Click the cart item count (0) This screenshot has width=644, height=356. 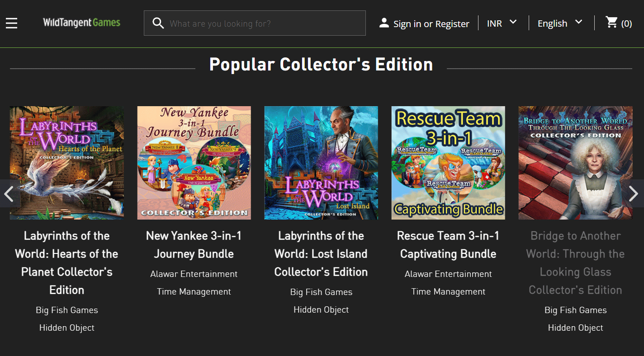coord(627,23)
